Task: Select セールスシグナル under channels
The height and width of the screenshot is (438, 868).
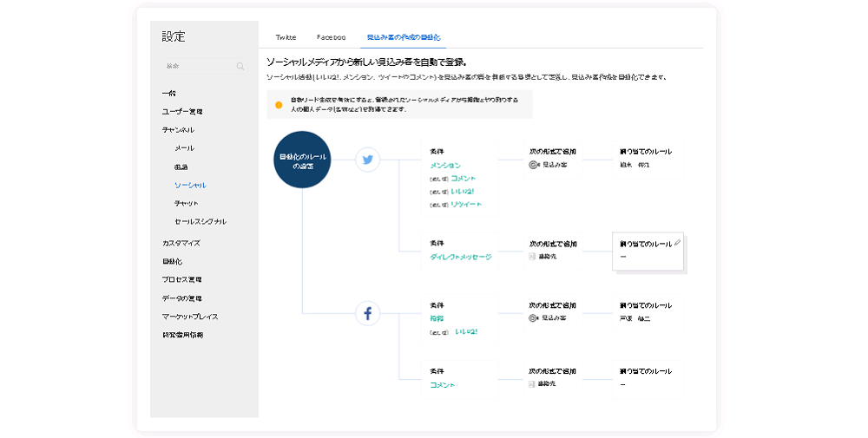Action: coord(201,222)
